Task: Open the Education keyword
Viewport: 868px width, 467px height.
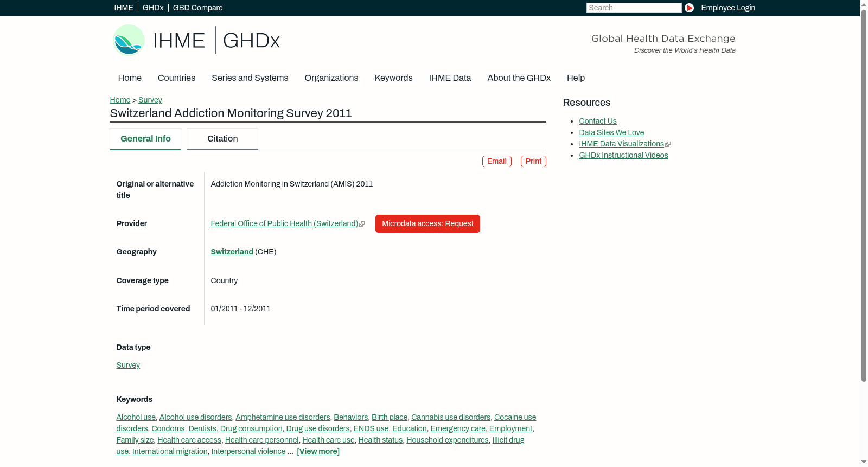Action: pos(410,428)
